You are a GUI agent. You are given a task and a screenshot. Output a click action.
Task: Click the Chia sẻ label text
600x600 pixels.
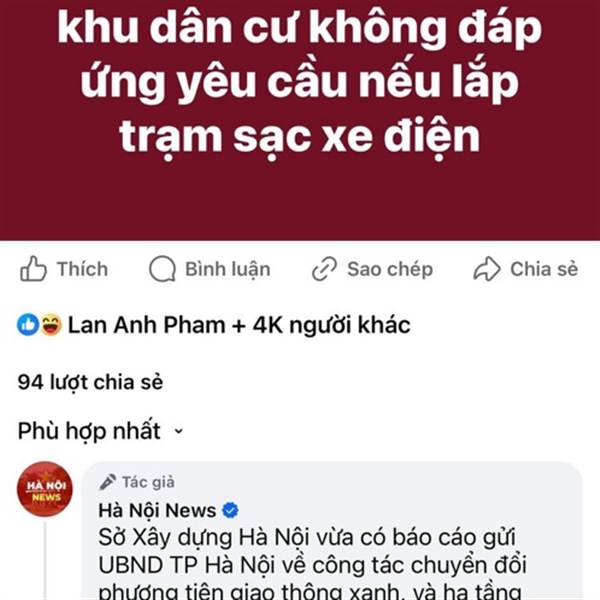click(544, 269)
